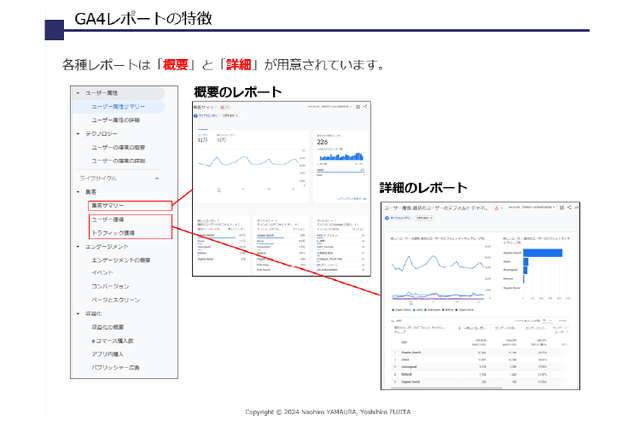
Task: Open トラフィック獲得 report
Action: (113, 233)
